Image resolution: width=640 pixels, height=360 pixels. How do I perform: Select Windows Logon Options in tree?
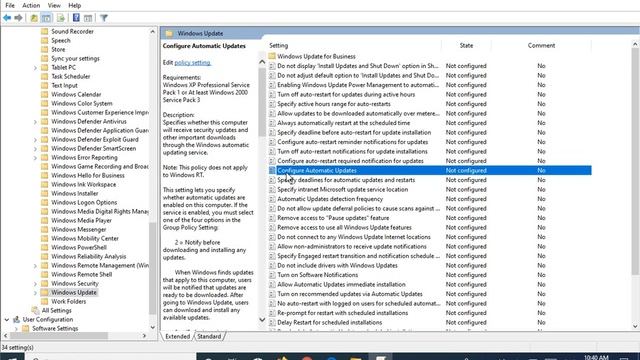coord(84,202)
